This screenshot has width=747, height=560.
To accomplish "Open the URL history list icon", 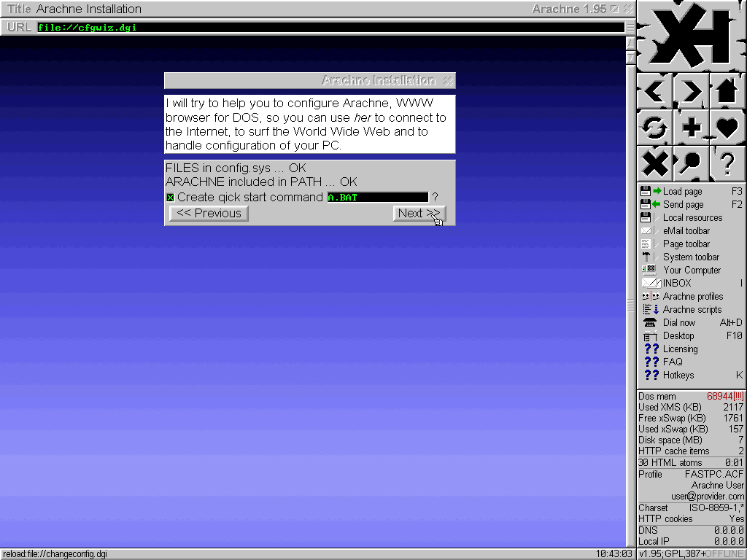I will [x=630, y=27].
